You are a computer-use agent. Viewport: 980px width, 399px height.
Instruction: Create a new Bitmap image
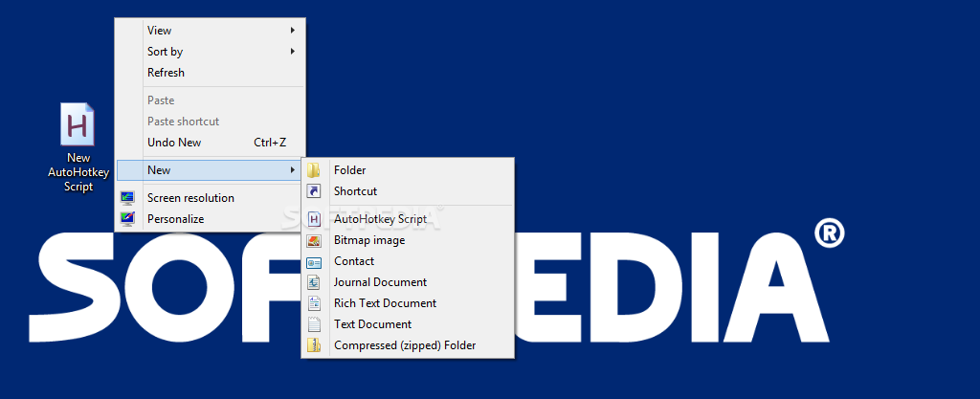[x=408, y=240]
